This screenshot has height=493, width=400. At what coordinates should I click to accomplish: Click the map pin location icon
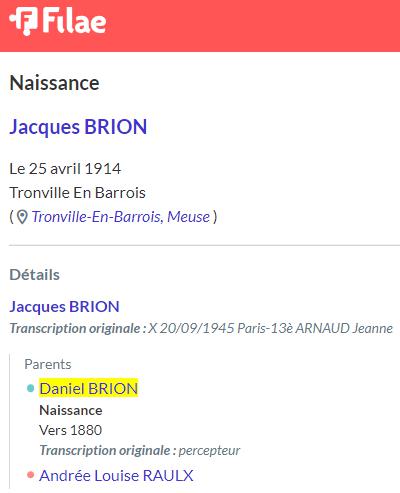coord(22,217)
